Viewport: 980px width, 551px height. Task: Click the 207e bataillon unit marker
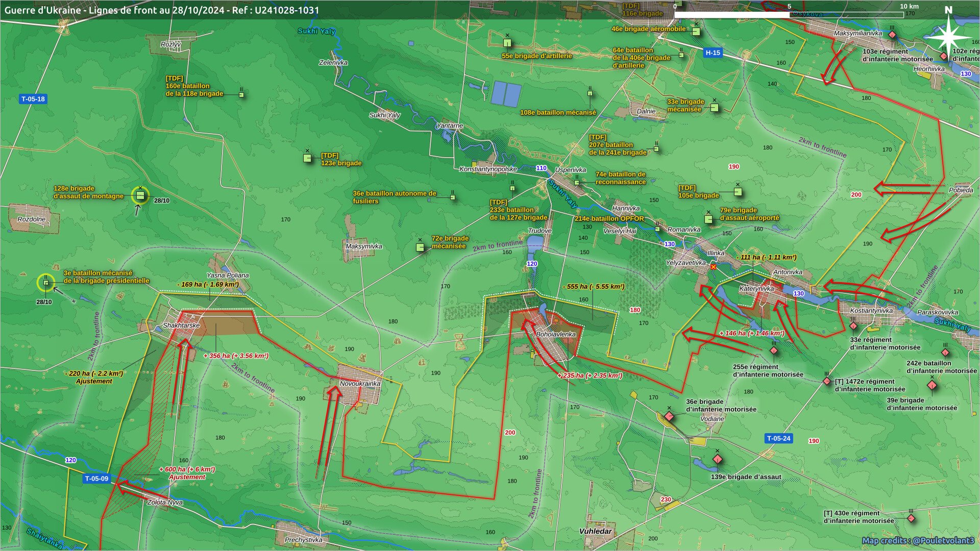[656, 149]
